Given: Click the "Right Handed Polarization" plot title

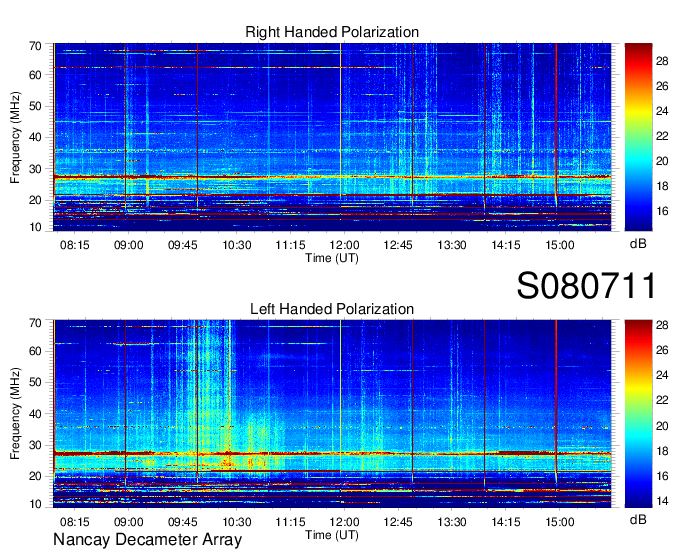Looking at the screenshot, I should tap(332, 32).
